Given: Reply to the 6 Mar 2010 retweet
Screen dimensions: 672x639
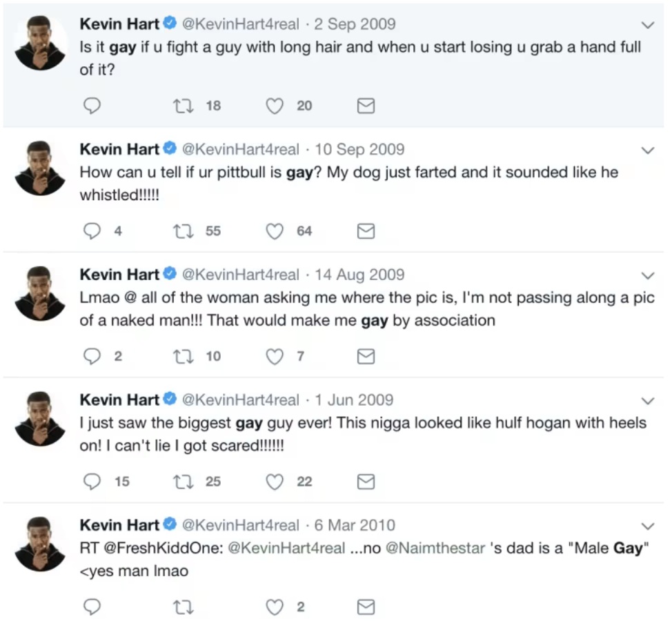Looking at the screenshot, I should pos(92,607).
